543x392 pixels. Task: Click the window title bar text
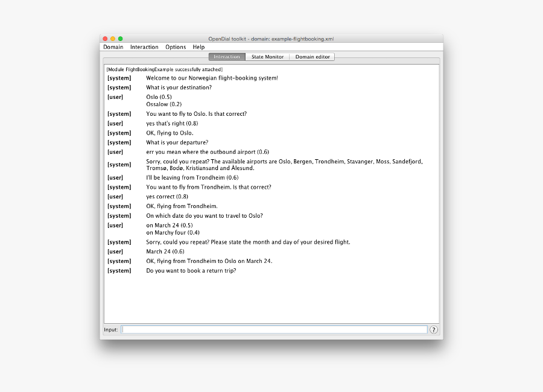click(x=271, y=39)
